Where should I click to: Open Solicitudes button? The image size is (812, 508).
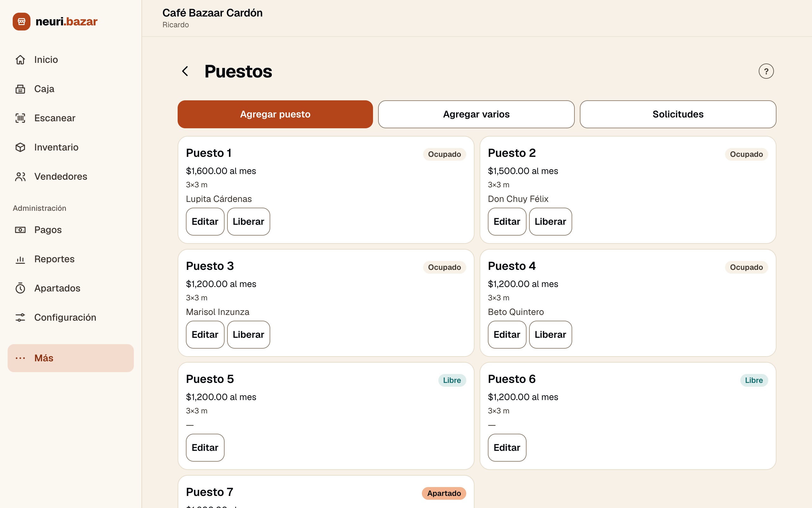[678, 114]
